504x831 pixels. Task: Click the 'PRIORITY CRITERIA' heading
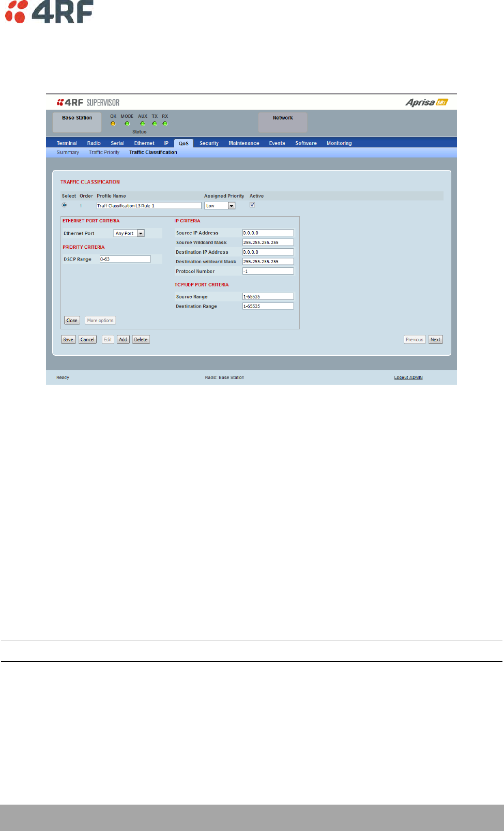point(83,247)
